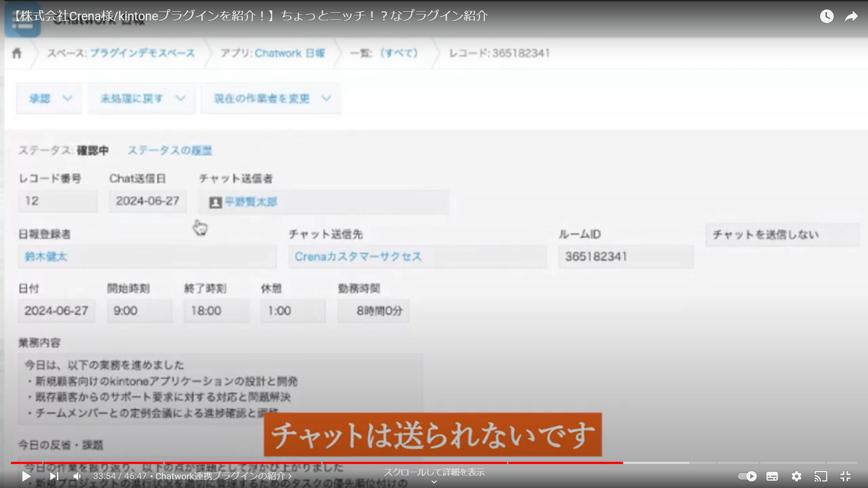Go to kintone home icon
This screenshot has height=488, width=868.
tap(17, 53)
